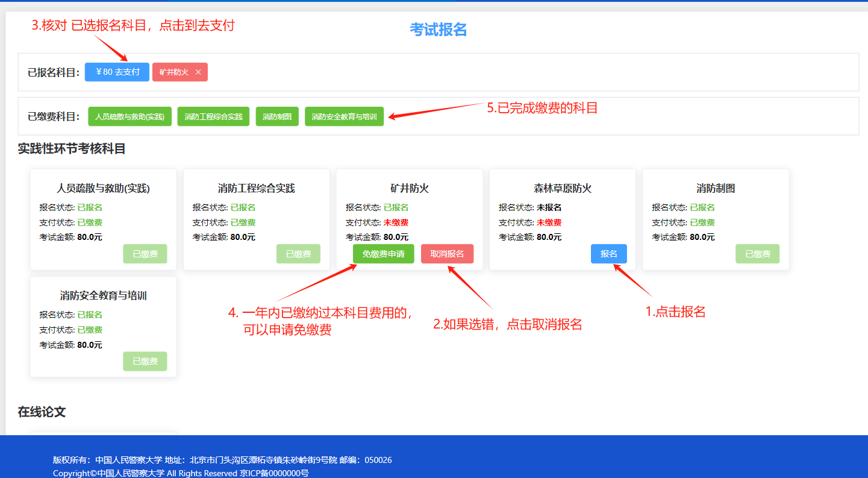Click the 消防制图 card title

(716, 189)
